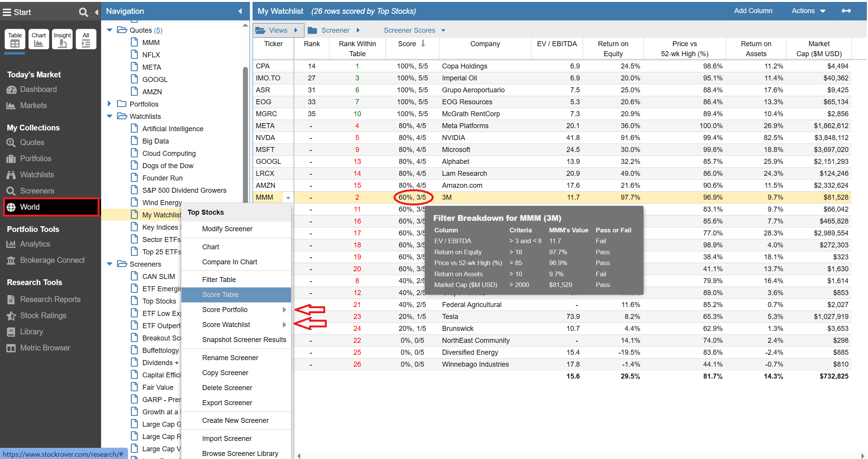Click the expand-width double arrow icon
Image resolution: width=868 pixels, height=459 pixels.
click(x=846, y=11)
